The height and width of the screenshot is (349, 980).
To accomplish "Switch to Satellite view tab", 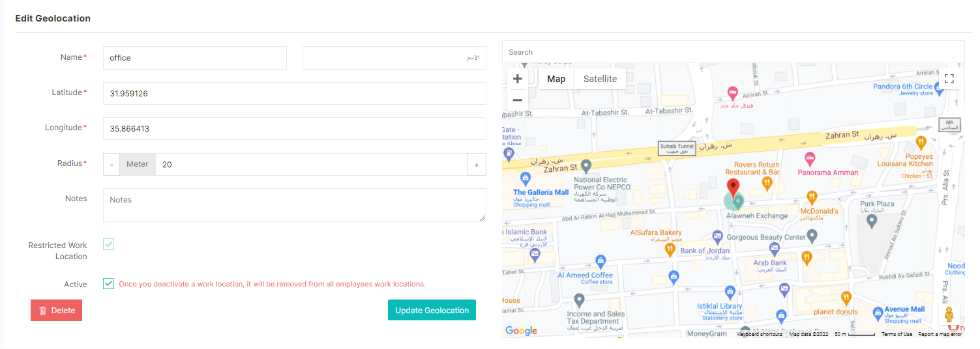I will (x=600, y=79).
